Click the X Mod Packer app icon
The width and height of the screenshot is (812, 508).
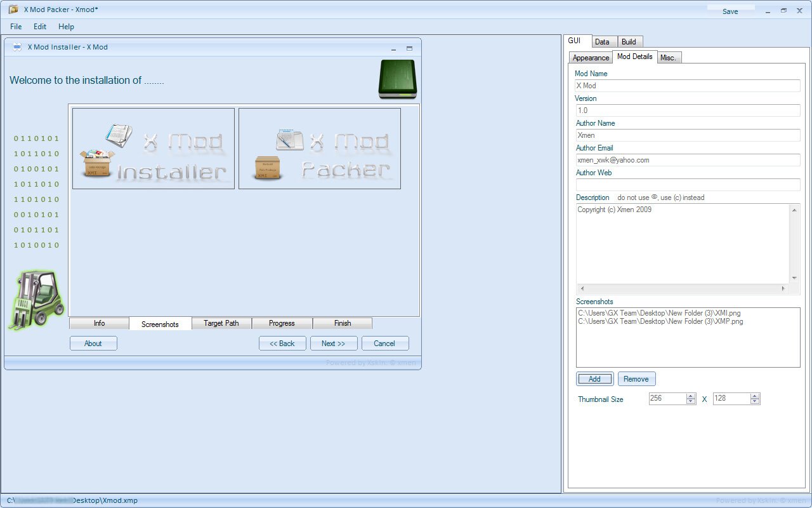[13, 10]
